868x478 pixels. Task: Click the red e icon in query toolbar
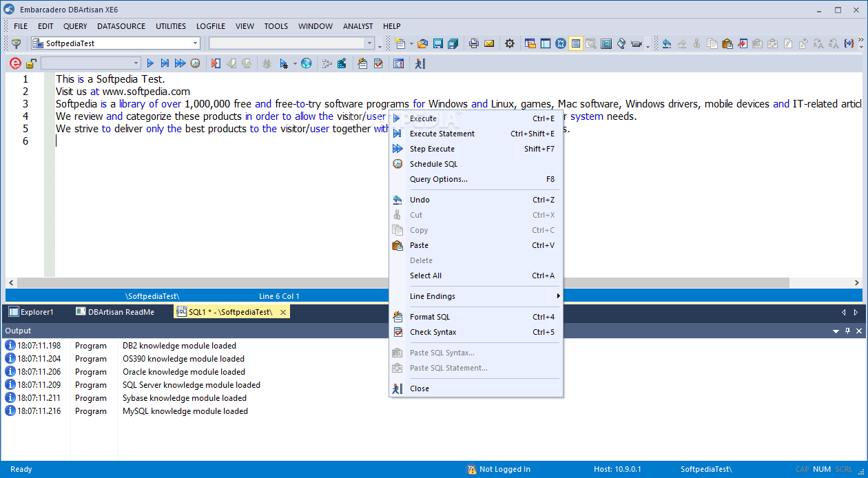point(15,63)
